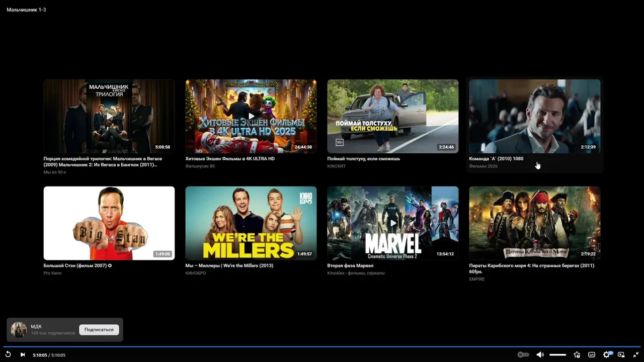Open channel «Фильмы 2026»
This screenshot has width=644, height=362.
484,166
